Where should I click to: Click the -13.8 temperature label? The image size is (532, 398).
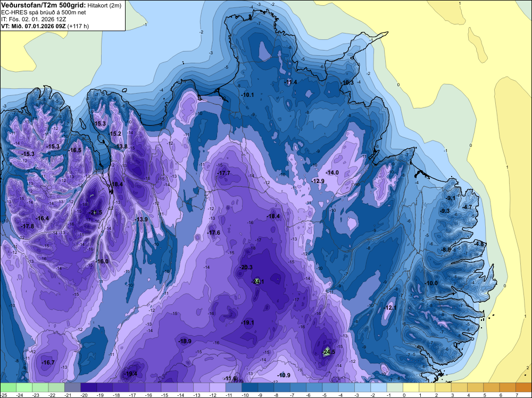point(121,146)
